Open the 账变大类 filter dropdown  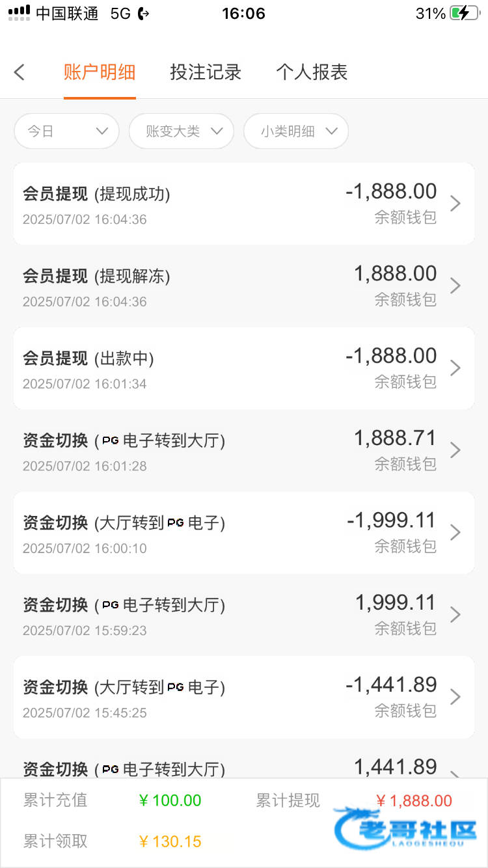182,131
